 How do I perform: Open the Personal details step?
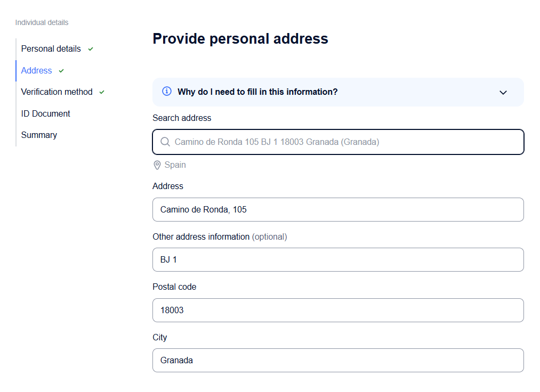(51, 49)
